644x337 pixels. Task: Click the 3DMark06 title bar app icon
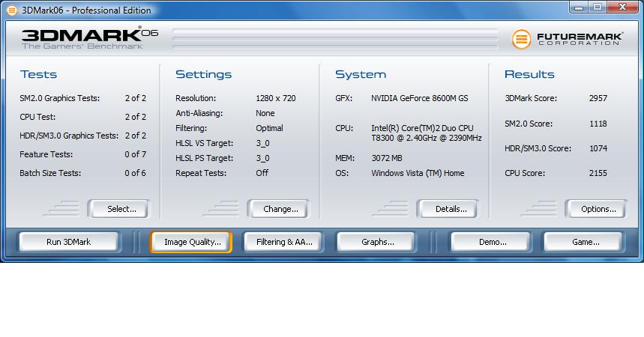(12, 10)
